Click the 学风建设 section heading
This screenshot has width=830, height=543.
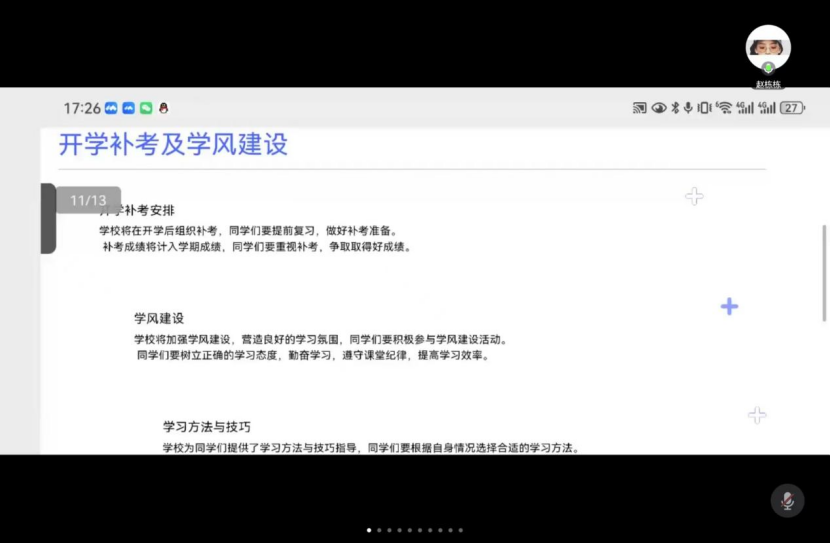[x=159, y=318]
